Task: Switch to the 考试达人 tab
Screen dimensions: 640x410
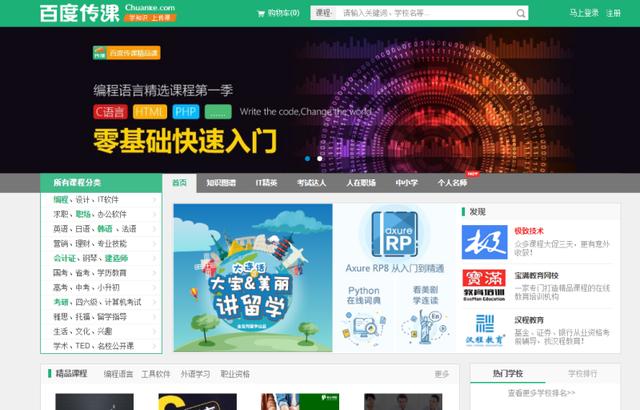Action: coord(311,183)
